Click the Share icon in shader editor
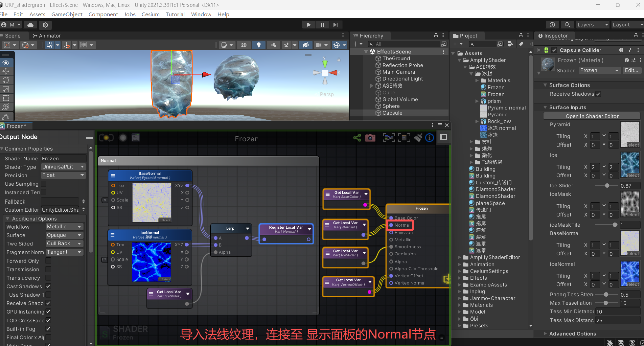644x346 pixels. 357,138
